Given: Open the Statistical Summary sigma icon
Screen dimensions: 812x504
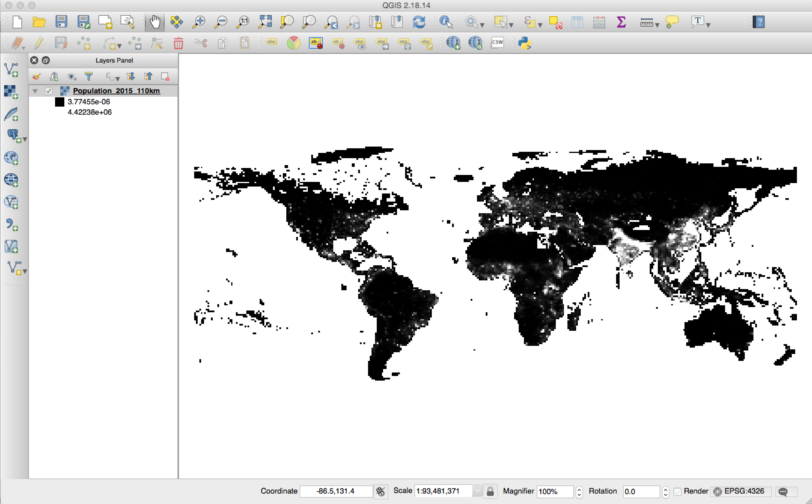Looking at the screenshot, I should click(621, 22).
